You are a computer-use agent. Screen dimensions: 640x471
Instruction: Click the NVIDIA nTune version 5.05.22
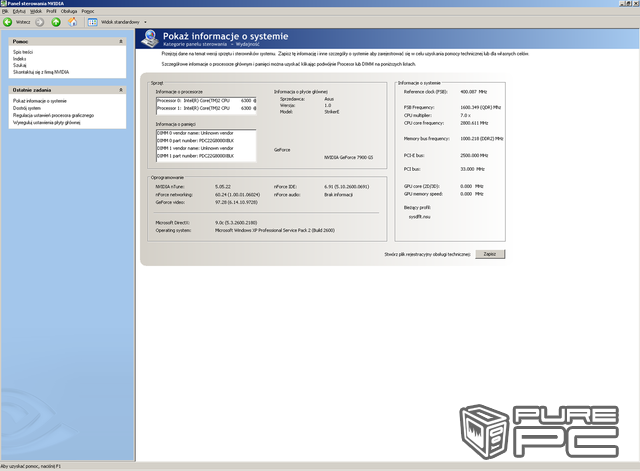(x=223, y=187)
